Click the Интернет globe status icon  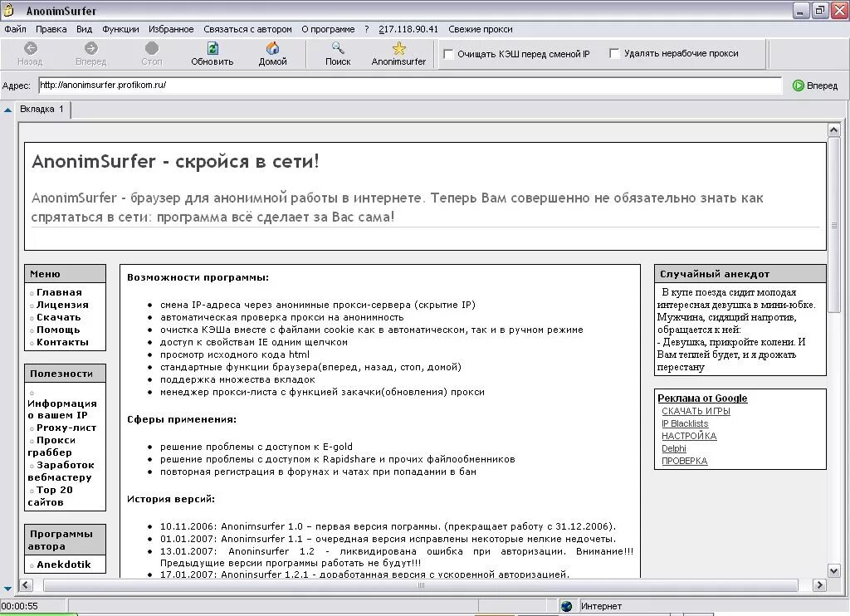[566, 606]
